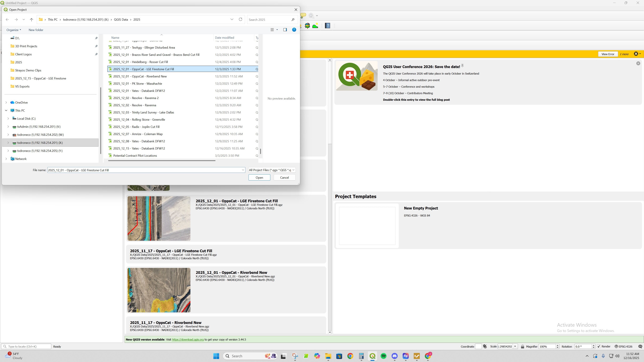Go up one folder level in dialog

[32, 19]
